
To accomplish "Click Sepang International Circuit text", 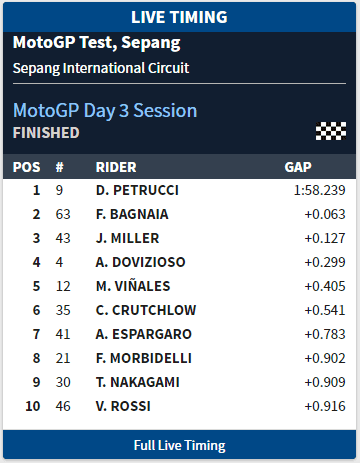I will click(x=101, y=68).
